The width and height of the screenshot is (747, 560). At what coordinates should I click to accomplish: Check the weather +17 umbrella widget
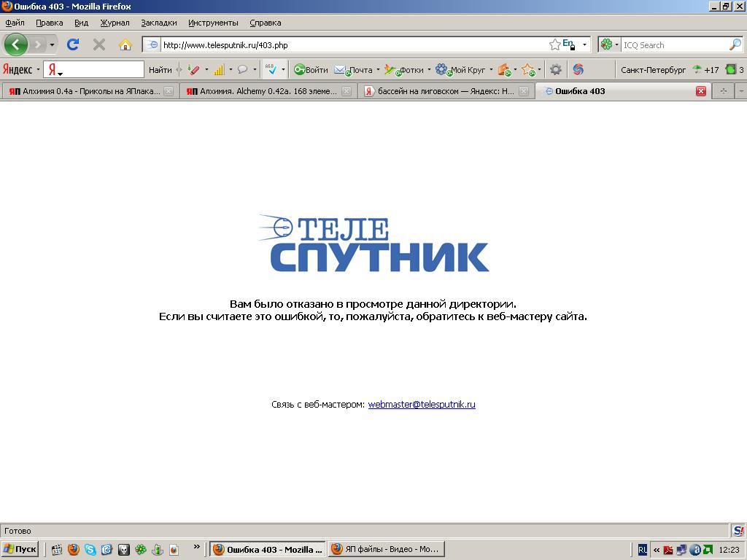[x=705, y=70]
